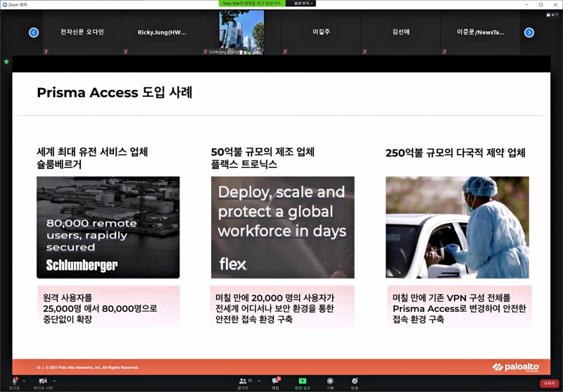Click the '세계 최대 유전 서비스 업체' heading
563x392 pixels.
(x=92, y=152)
